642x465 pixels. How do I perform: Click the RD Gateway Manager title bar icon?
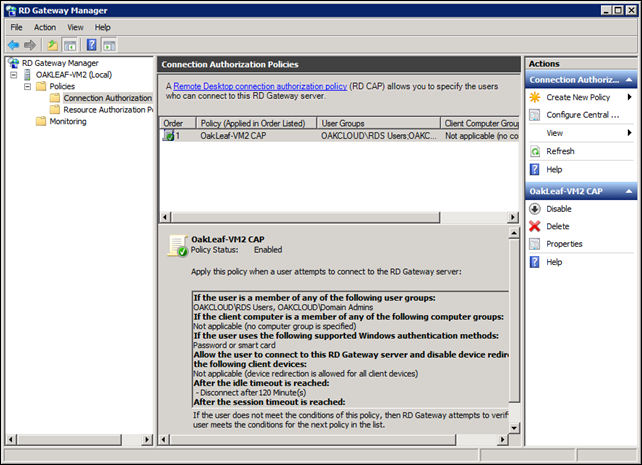point(11,11)
